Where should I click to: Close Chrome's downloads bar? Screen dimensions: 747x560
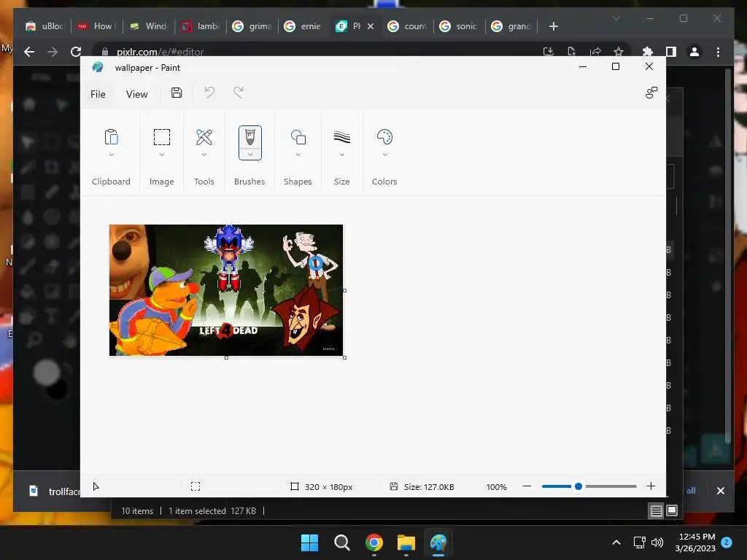[720, 491]
